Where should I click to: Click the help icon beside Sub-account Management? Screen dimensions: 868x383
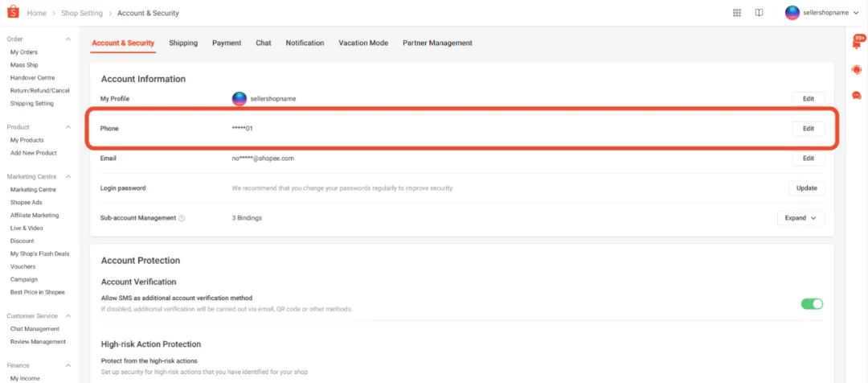(x=182, y=218)
